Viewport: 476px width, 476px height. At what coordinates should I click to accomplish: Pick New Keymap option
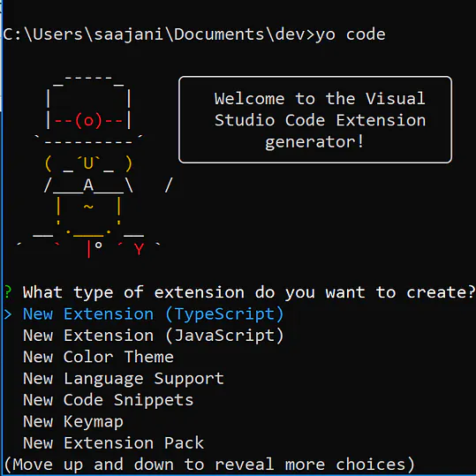[x=73, y=422]
